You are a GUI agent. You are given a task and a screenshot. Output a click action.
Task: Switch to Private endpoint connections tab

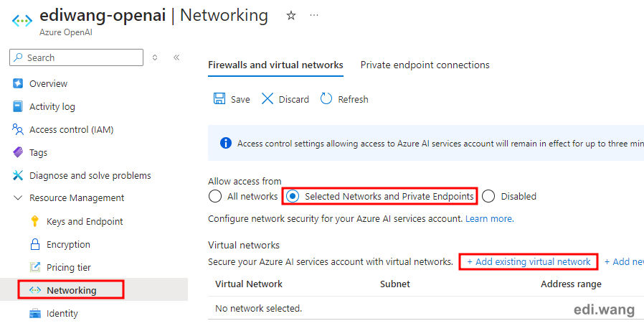(x=425, y=65)
